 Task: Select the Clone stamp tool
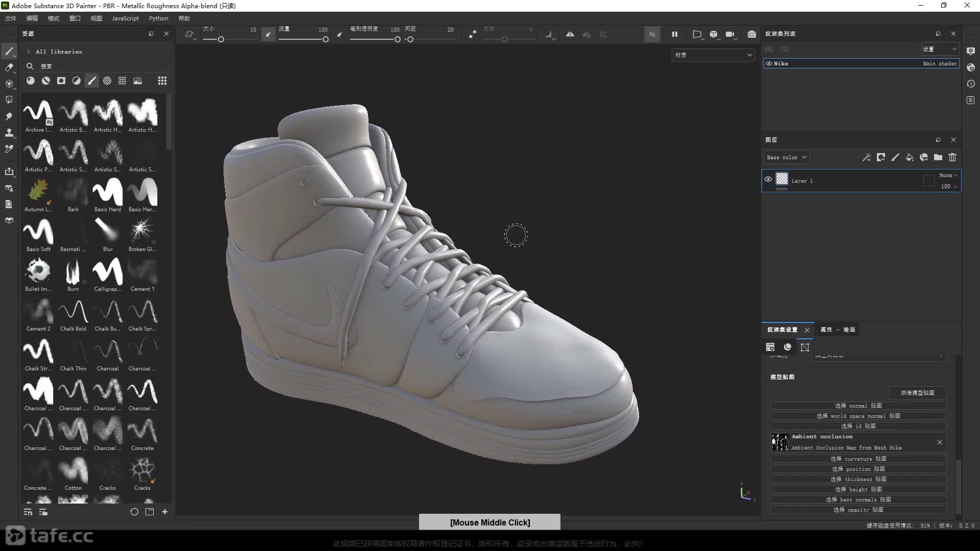point(9,133)
